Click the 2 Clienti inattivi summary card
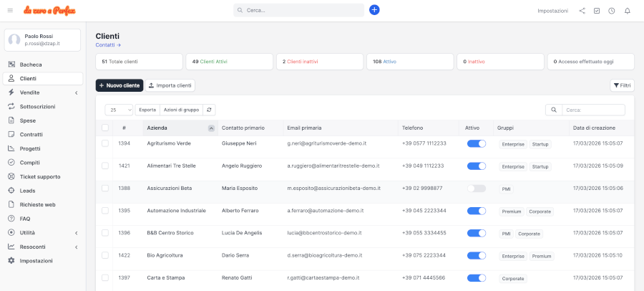The width and height of the screenshot is (644, 291). pos(320,62)
